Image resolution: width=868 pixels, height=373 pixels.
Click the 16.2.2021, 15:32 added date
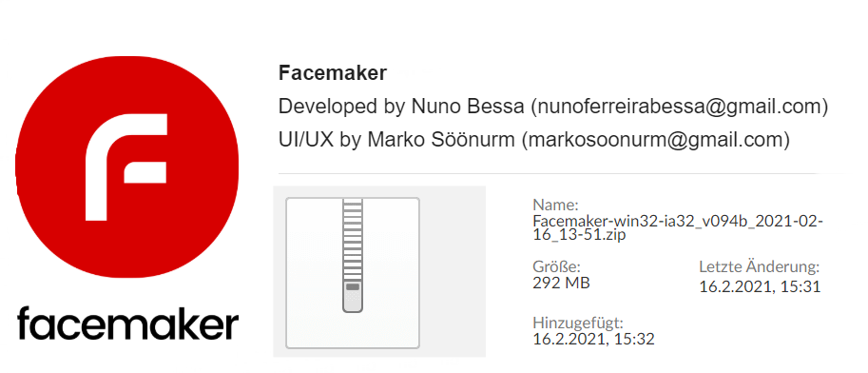pyautogui.click(x=593, y=339)
